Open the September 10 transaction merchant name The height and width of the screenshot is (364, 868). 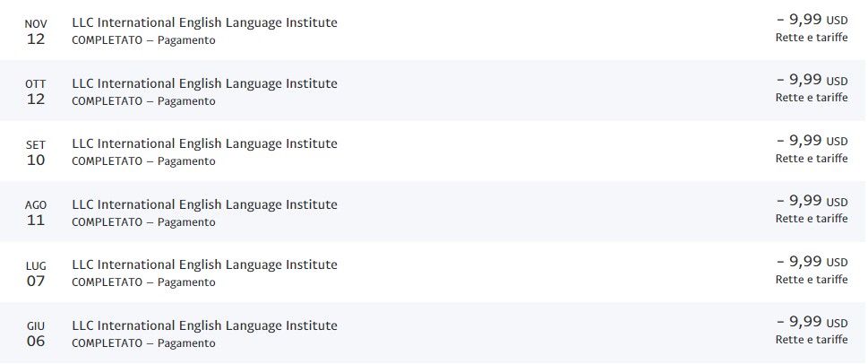(x=204, y=143)
